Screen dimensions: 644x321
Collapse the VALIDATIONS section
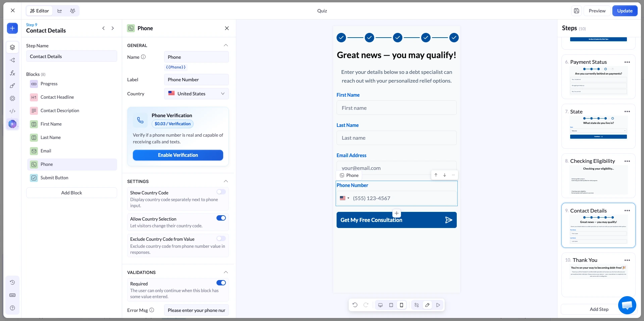pos(226,272)
